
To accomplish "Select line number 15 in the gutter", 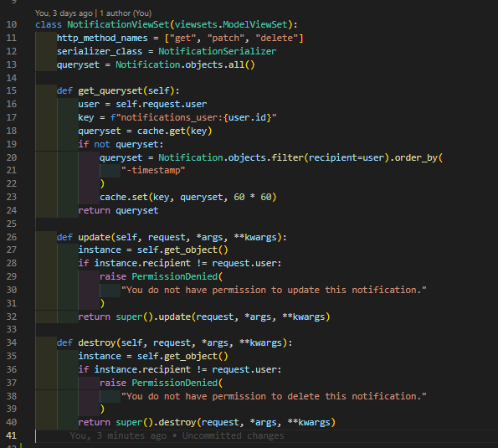I will click(x=12, y=91).
